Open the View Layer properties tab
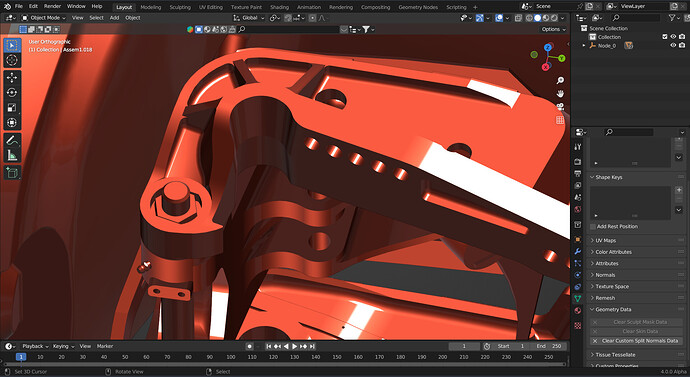Screen dimensions: 690x377 pyautogui.click(x=578, y=186)
